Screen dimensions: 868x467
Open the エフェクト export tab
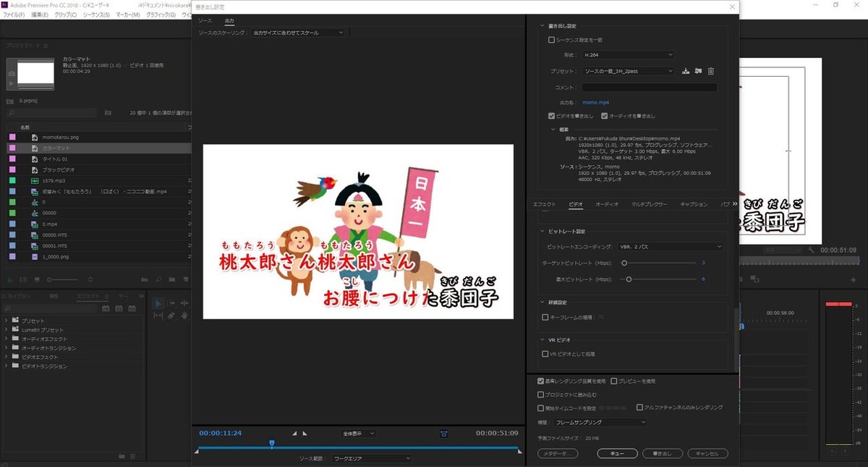point(544,204)
